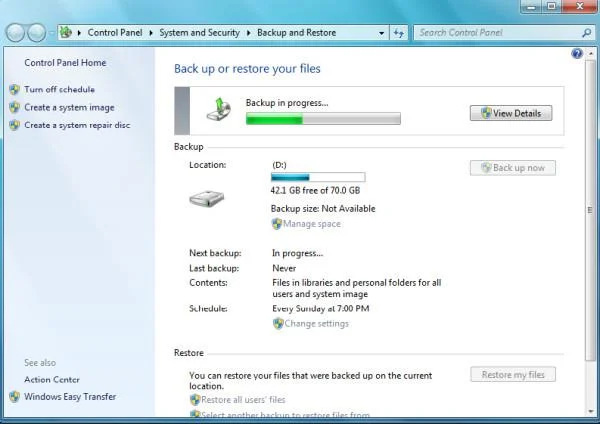The height and width of the screenshot is (424, 600).
Task: Click the Back navigation arrow button
Action: pyautogui.click(x=15, y=33)
